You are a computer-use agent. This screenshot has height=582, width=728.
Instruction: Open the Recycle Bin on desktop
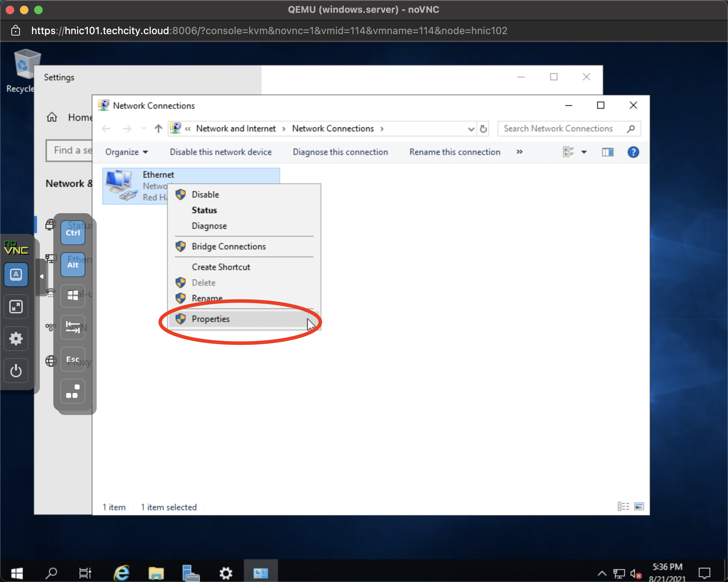[24, 70]
